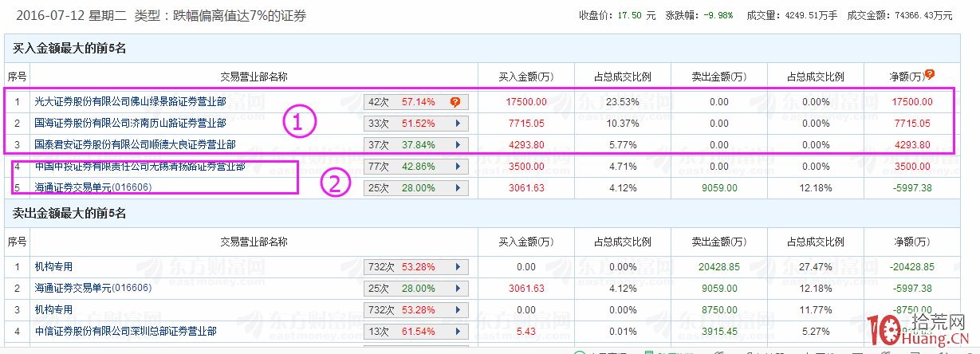Open 国海证券济南历山路证券营业部 link

[130, 124]
